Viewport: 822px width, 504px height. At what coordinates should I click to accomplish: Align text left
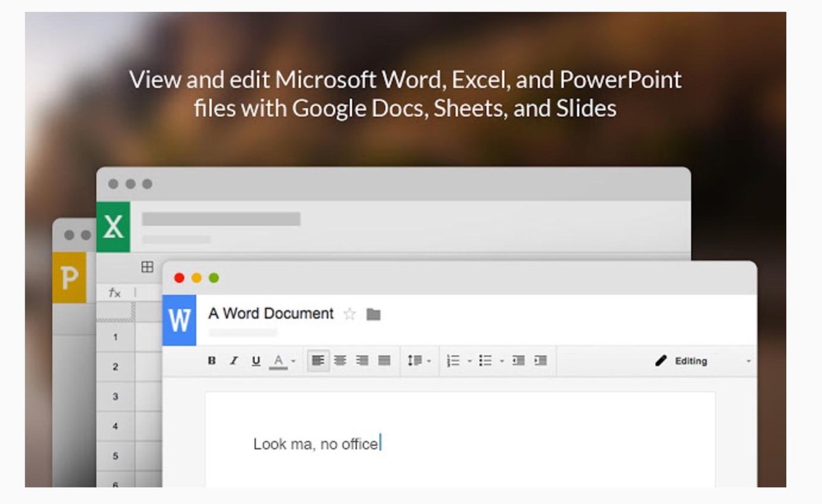point(318,361)
